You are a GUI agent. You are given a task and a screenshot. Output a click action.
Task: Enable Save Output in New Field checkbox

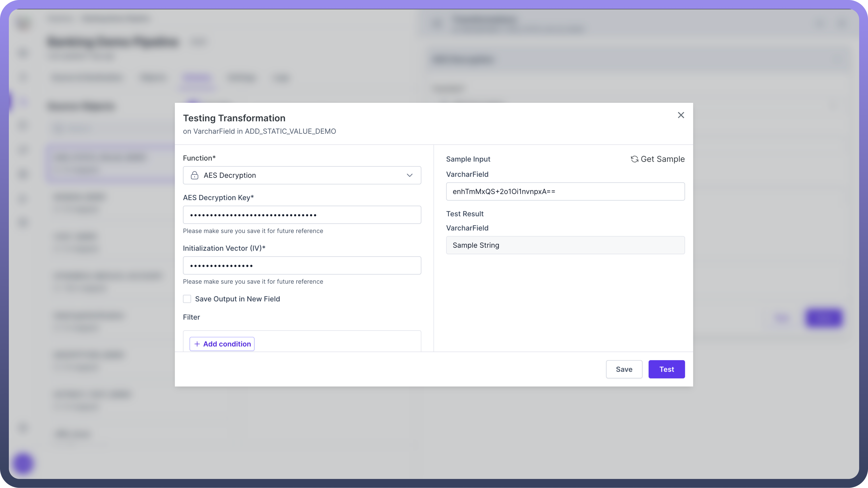click(187, 299)
